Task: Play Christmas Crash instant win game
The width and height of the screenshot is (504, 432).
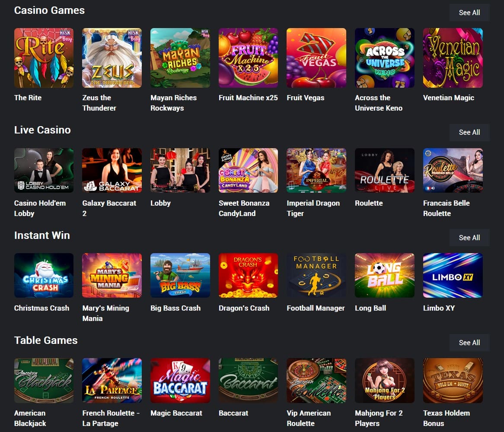Action: click(44, 275)
